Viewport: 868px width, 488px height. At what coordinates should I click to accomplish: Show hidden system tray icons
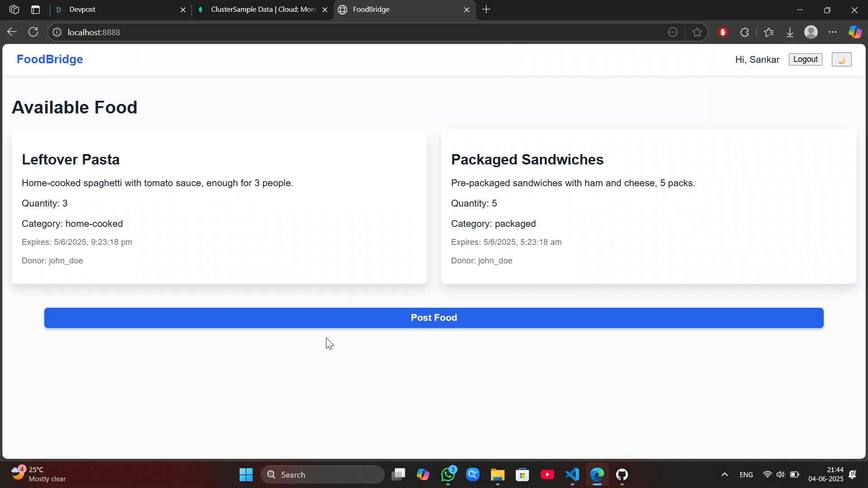tap(724, 474)
